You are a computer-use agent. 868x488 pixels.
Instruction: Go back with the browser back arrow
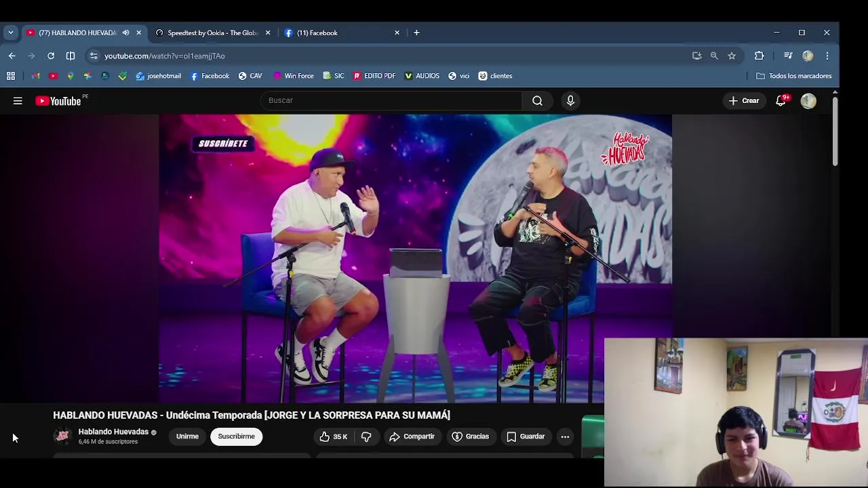12,56
